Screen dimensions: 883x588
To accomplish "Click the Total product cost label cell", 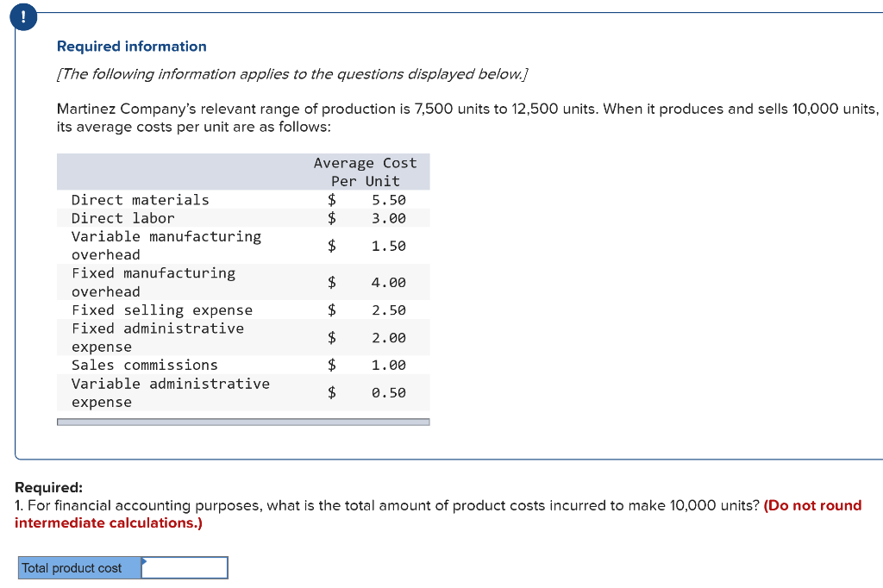I will (79, 567).
